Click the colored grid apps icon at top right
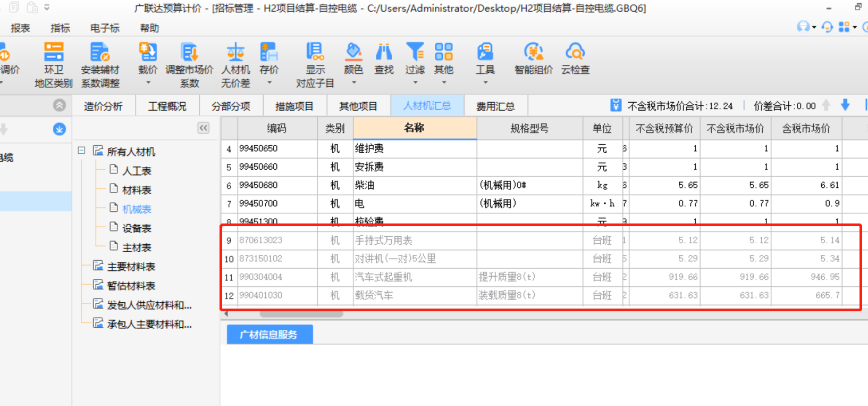Image resolution: width=868 pixels, height=406 pixels. tap(844, 27)
